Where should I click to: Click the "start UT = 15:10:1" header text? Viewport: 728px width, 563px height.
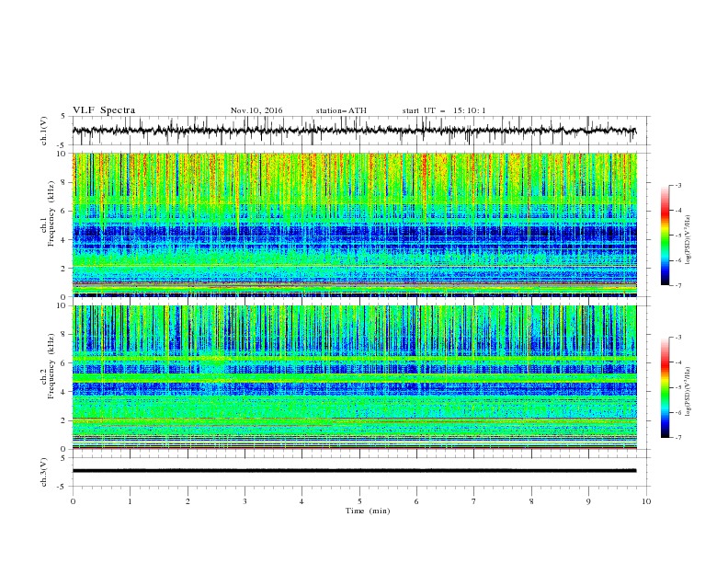tap(444, 110)
